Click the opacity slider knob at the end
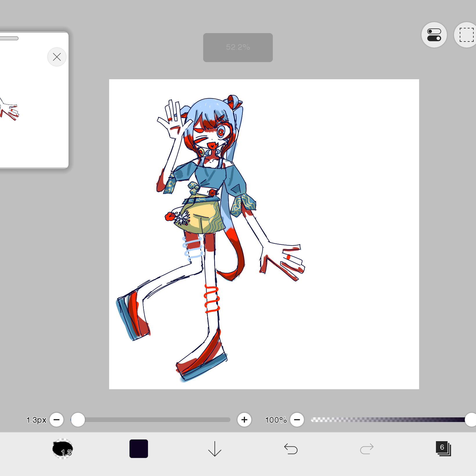This screenshot has height=476, width=476. (471, 420)
